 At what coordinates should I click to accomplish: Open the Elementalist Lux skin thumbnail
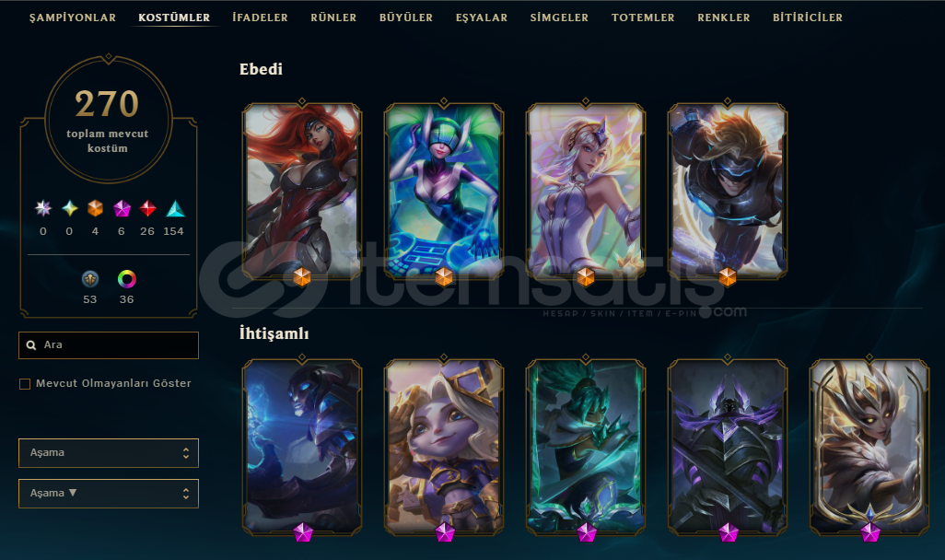(x=586, y=191)
